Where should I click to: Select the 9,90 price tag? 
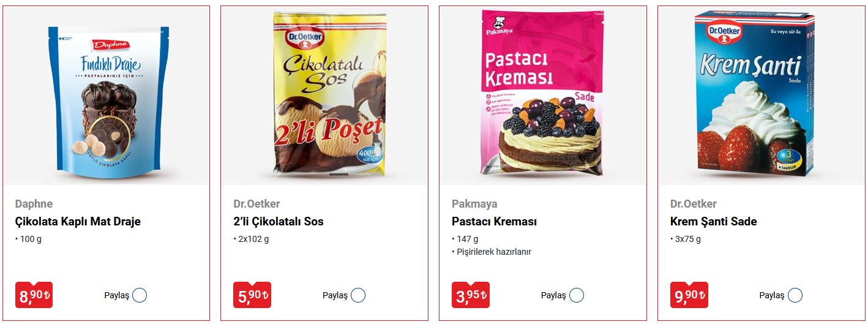pos(689,295)
